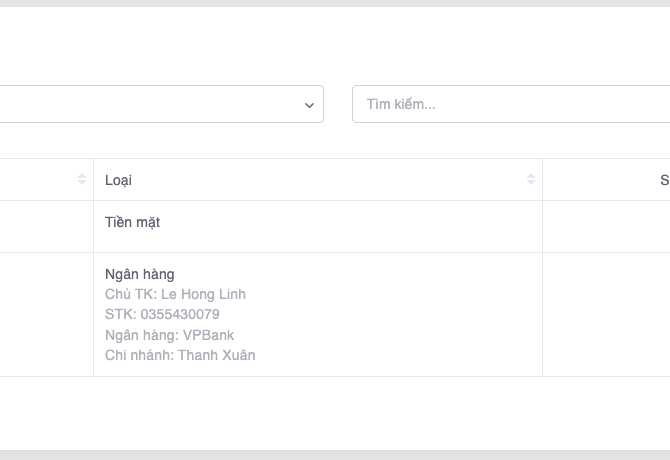This screenshot has width=670, height=460.
Task: Click branch line Chi nhánh: Thanh Xuân
Action: point(180,355)
